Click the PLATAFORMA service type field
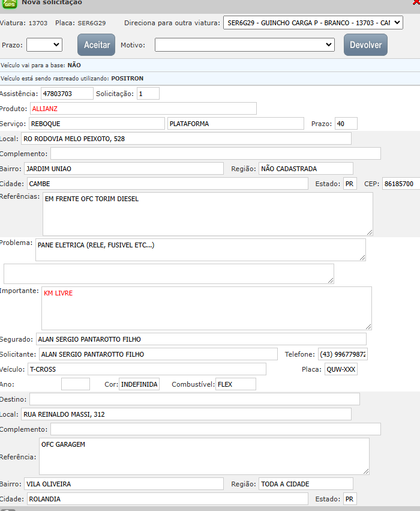Viewport: 420px width, 511px height. click(x=236, y=124)
